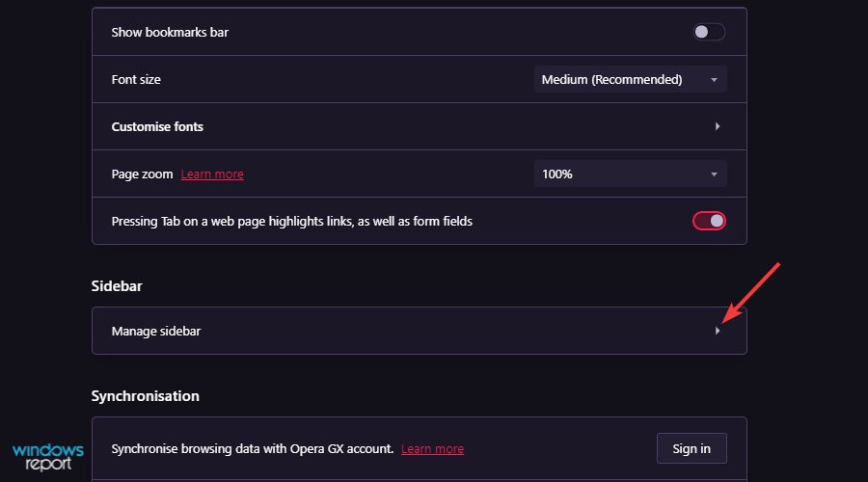Expand the Customise fonts row
The height and width of the screenshot is (482, 868).
pos(420,126)
